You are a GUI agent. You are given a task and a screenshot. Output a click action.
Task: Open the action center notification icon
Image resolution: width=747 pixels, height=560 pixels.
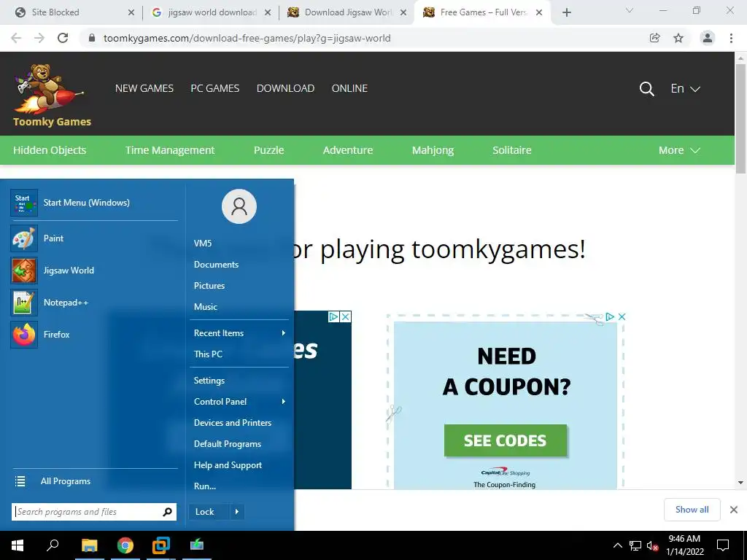click(x=723, y=545)
